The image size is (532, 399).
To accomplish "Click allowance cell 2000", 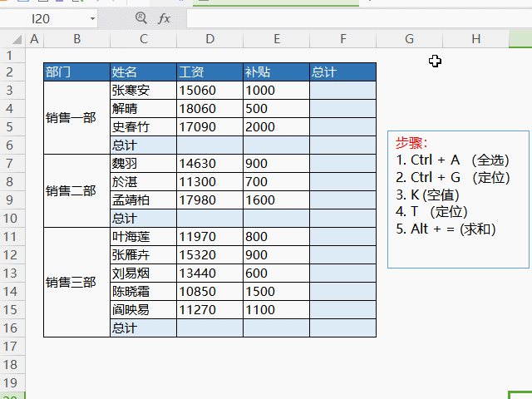I will coord(277,127).
